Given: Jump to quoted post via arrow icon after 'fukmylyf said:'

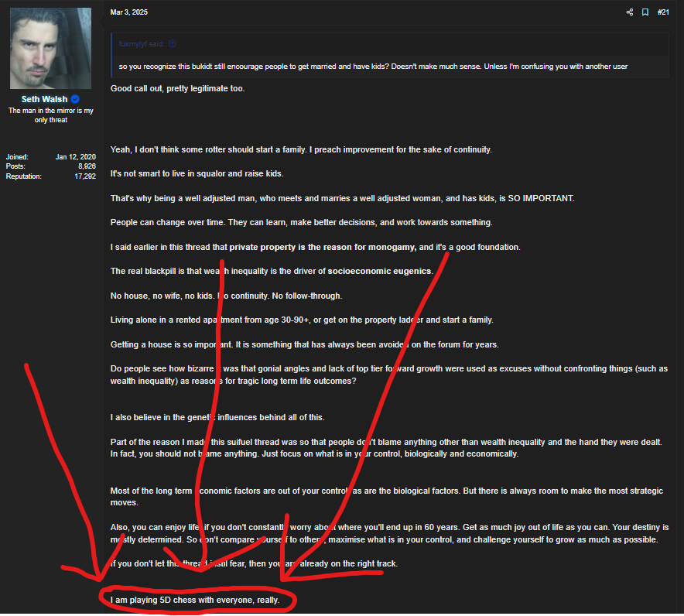Looking at the screenshot, I should coord(173,43).
